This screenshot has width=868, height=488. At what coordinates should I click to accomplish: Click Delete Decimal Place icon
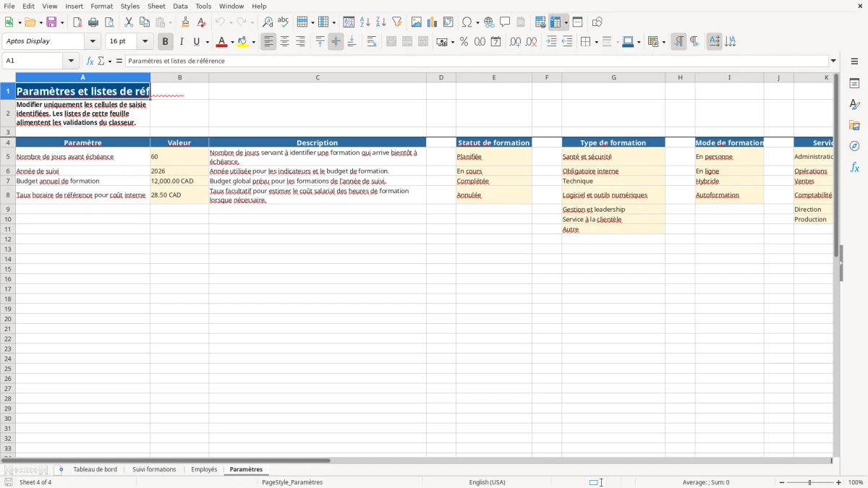tap(532, 42)
